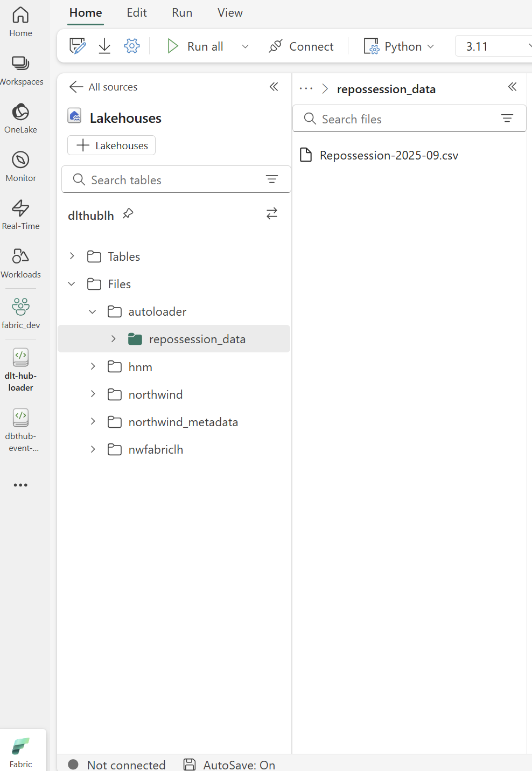Toggle the files filter in repossession_data panel
The height and width of the screenshot is (771, 532).
507,119
